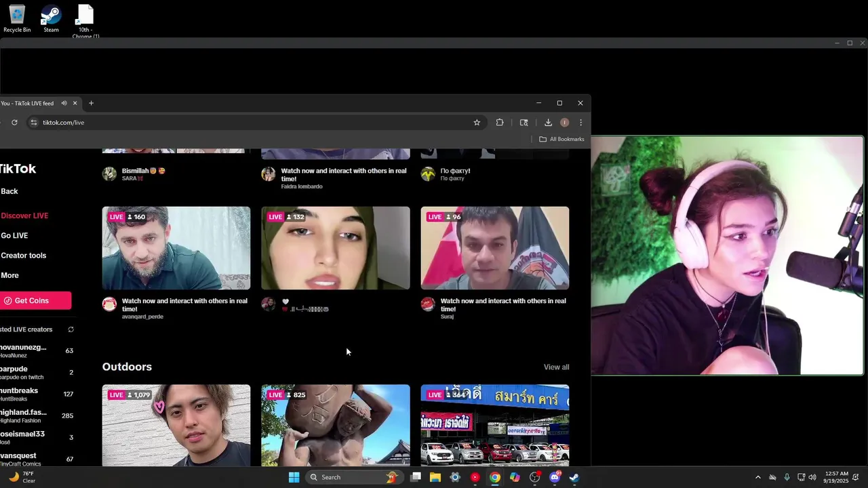Open the creator with 2 viewers
Image resolution: width=868 pixels, height=488 pixels.
[x=37, y=373]
